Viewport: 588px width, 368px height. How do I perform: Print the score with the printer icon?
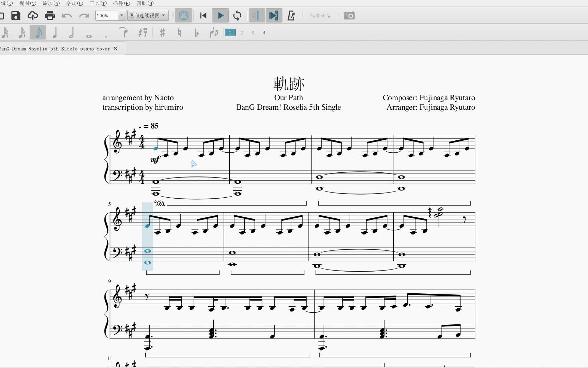[50, 16]
